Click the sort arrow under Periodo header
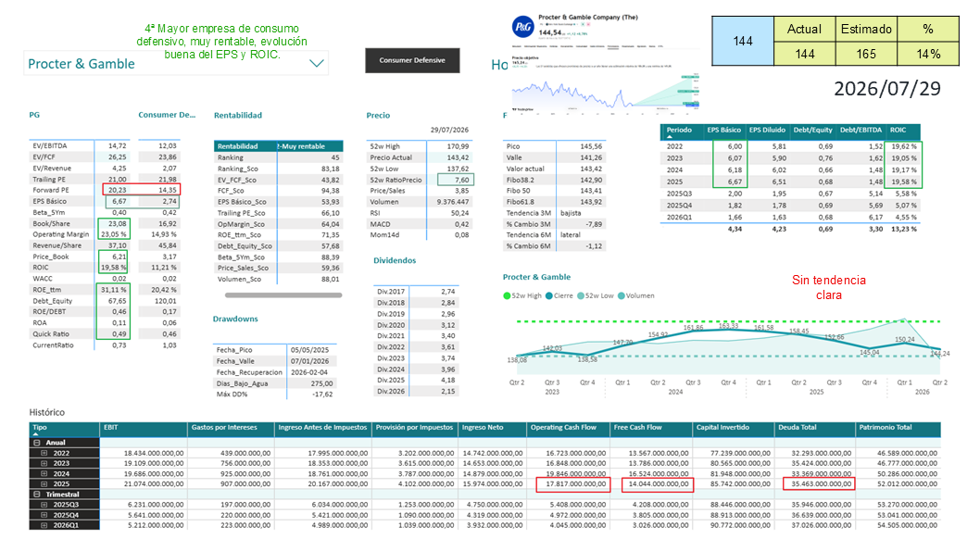980x551 pixels. coord(670,136)
